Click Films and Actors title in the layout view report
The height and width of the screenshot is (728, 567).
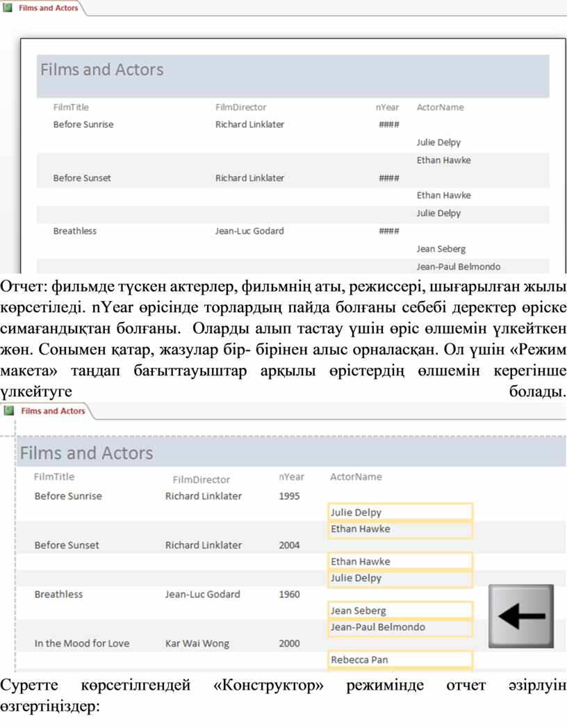[x=86, y=453]
